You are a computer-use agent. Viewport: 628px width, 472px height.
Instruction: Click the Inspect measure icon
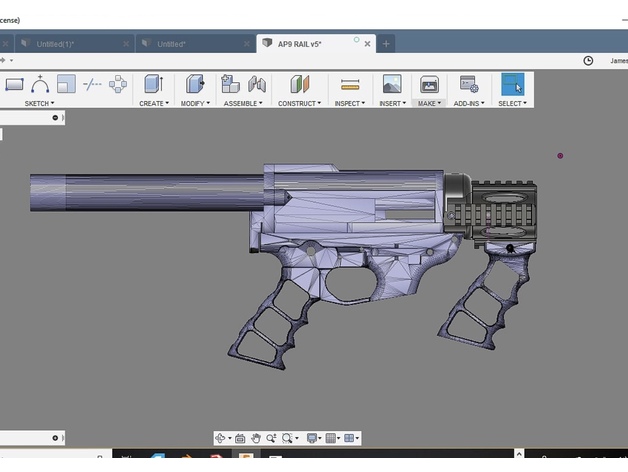click(349, 85)
